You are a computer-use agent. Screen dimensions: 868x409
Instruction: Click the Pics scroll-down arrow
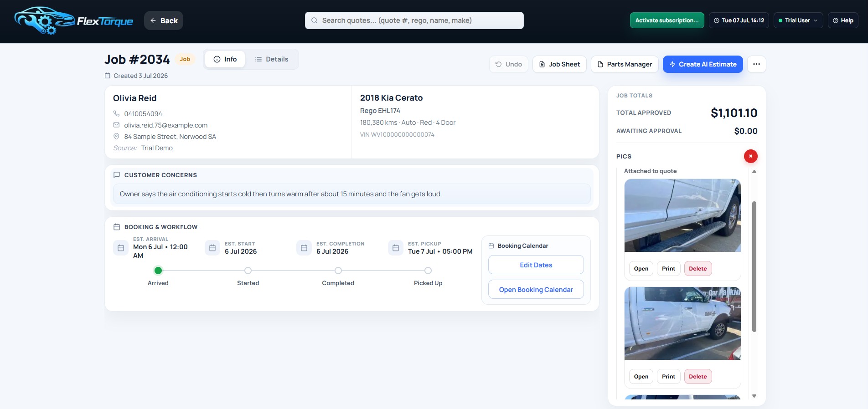(x=754, y=396)
